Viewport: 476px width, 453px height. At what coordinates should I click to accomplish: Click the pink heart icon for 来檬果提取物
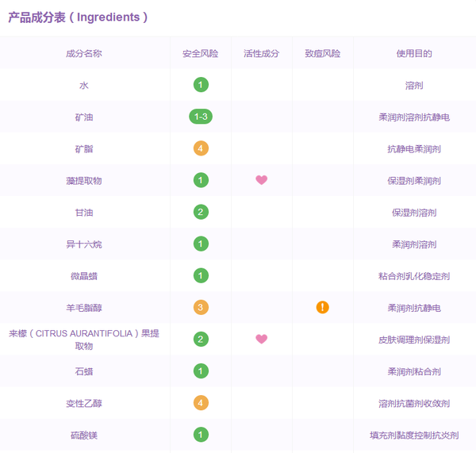tap(261, 339)
